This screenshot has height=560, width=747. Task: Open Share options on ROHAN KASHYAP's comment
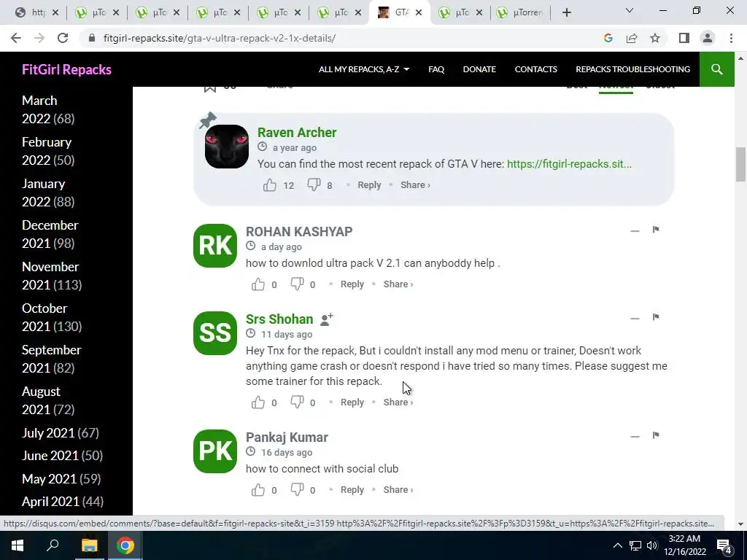point(398,284)
